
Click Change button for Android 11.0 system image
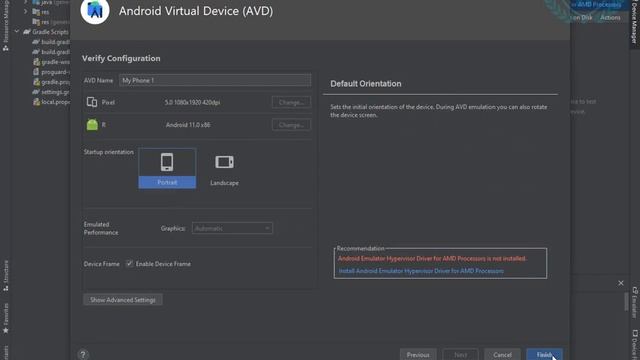click(x=291, y=125)
